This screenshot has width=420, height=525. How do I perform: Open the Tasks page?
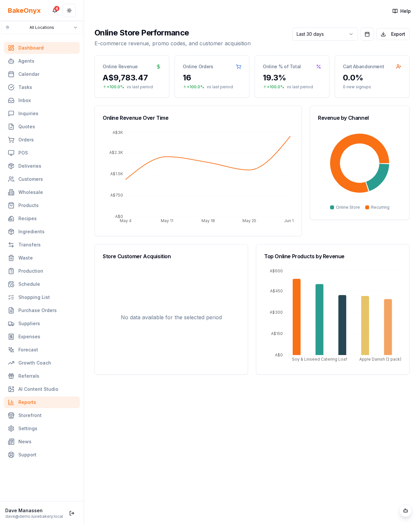click(42, 87)
